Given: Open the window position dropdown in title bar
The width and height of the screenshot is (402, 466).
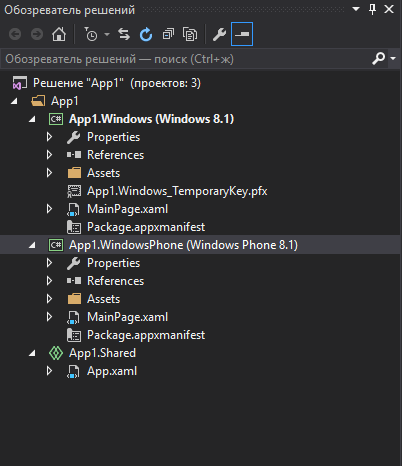Looking at the screenshot, I should [356, 9].
